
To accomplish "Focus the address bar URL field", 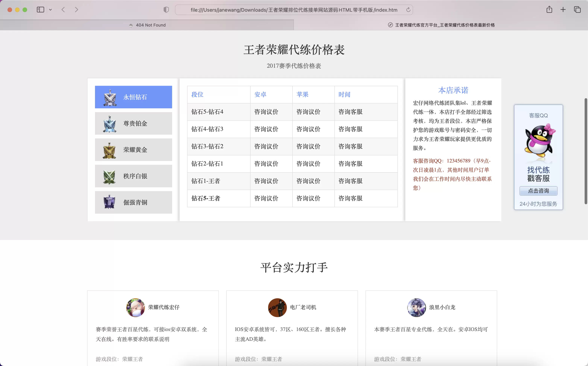I will [x=294, y=10].
